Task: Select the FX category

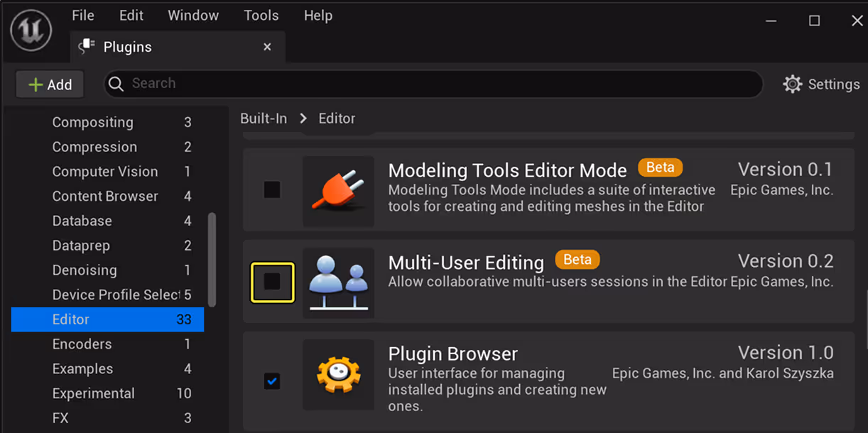Action: (x=107, y=418)
